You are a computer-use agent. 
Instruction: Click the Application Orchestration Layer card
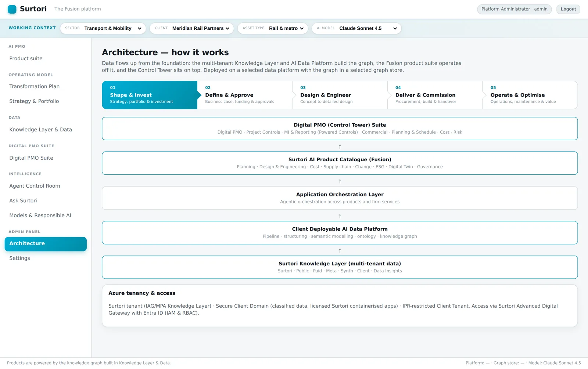tap(340, 198)
